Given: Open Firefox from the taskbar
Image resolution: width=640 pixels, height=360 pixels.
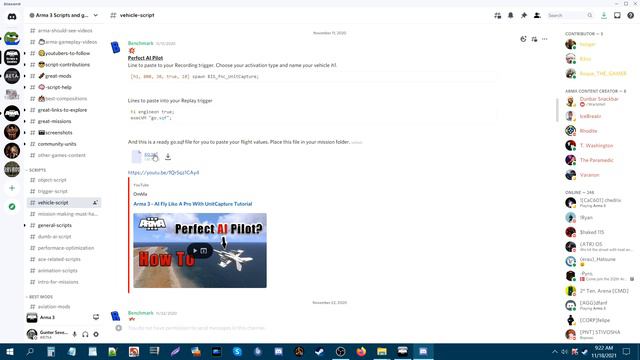Looking at the screenshot, I should [361, 351].
